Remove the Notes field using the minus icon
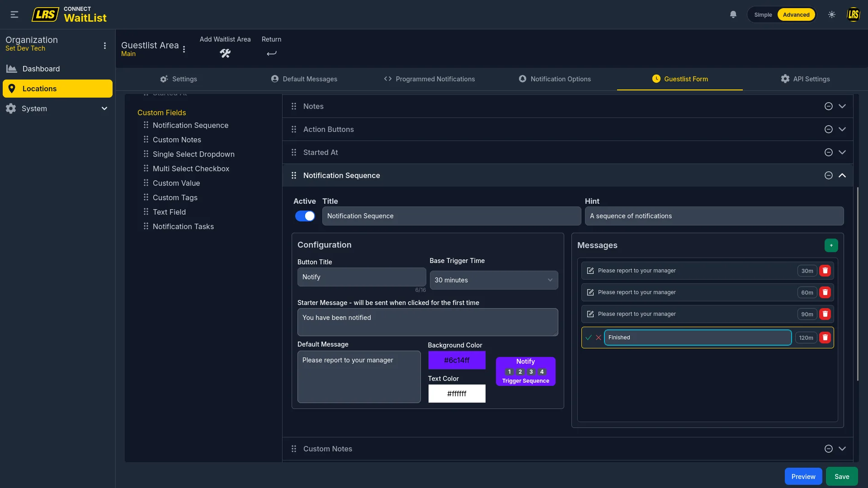This screenshot has width=868, height=488. (x=828, y=106)
